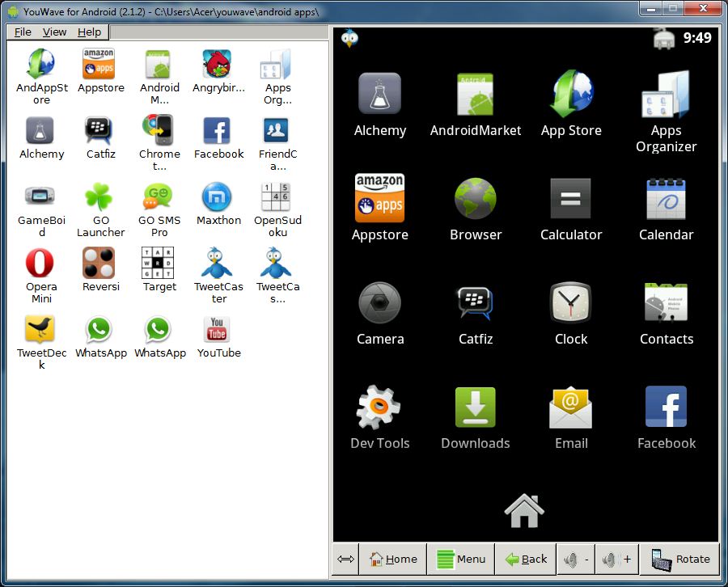Decrease volume with speaker minus button
This screenshot has height=587, width=728.
pos(576,560)
